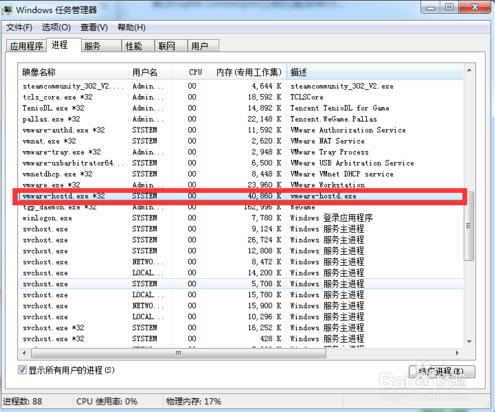
Task: Minimize the Task Manager window
Action: pos(431,7)
